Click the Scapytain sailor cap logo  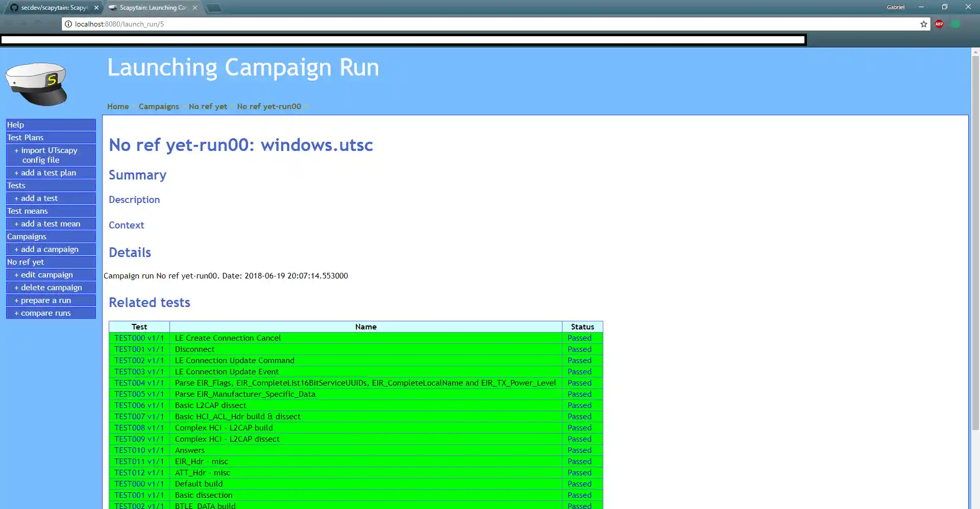37,83
